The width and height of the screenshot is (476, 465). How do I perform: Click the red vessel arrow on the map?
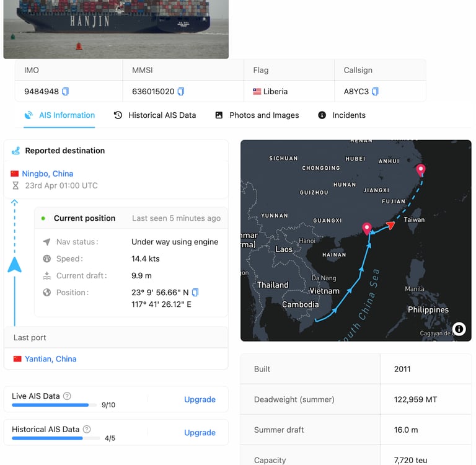(x=390, y=225)
